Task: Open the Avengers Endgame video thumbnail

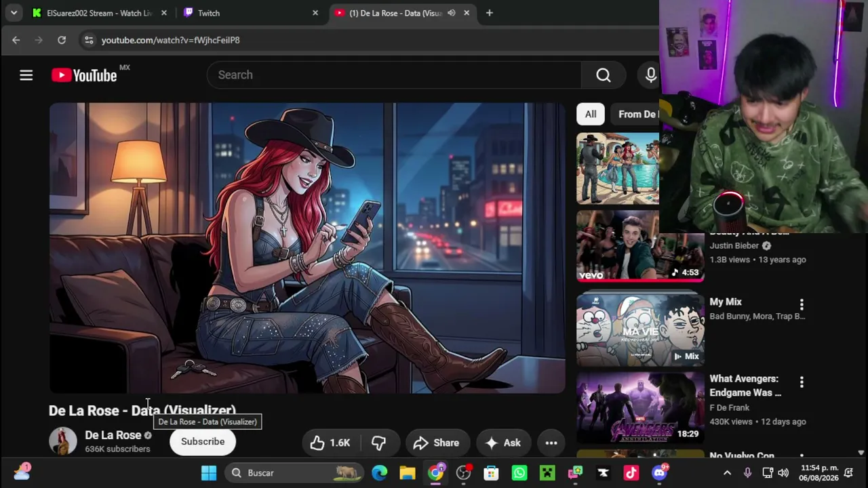Action: (x=640, y=408)
